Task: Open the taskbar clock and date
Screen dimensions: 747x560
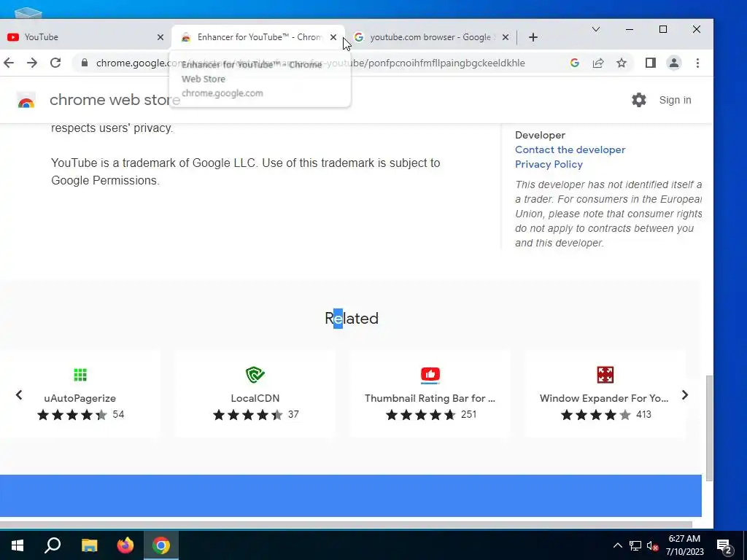Action: [684, 545]
